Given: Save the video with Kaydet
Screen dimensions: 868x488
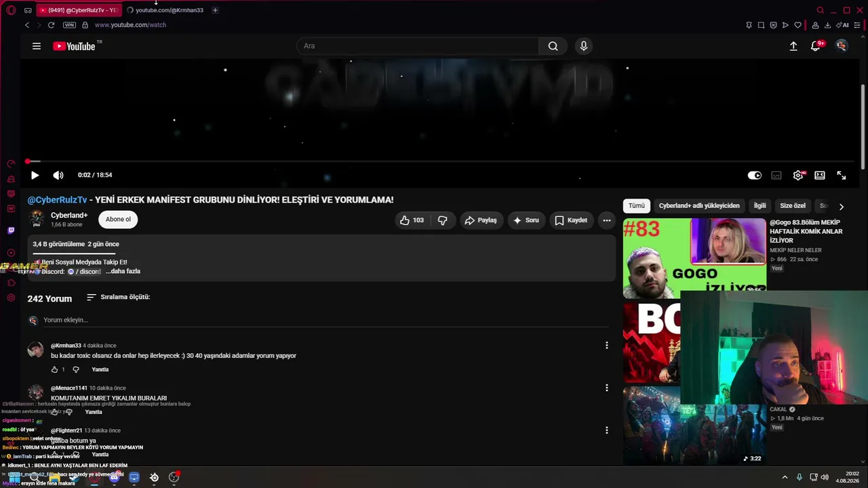Looking at the screenshot, I should pyautogui.click(x=571, y=220).
